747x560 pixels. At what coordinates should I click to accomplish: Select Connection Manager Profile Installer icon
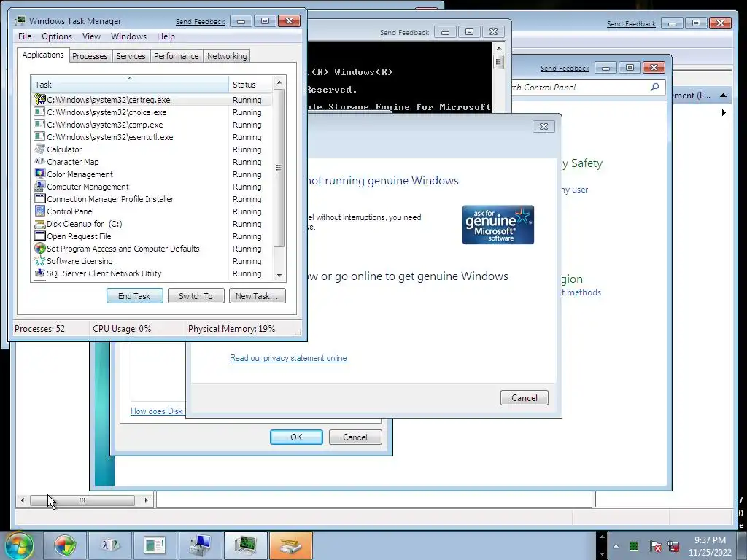click(40, 198)
